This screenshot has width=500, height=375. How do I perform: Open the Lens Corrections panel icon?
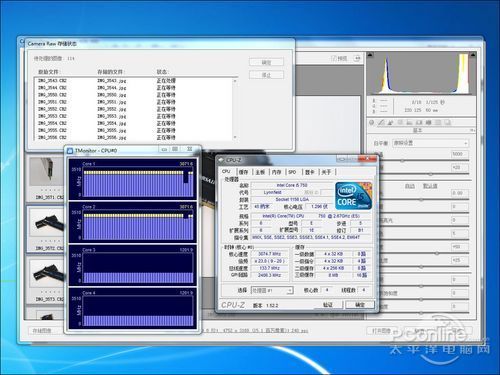419,122
